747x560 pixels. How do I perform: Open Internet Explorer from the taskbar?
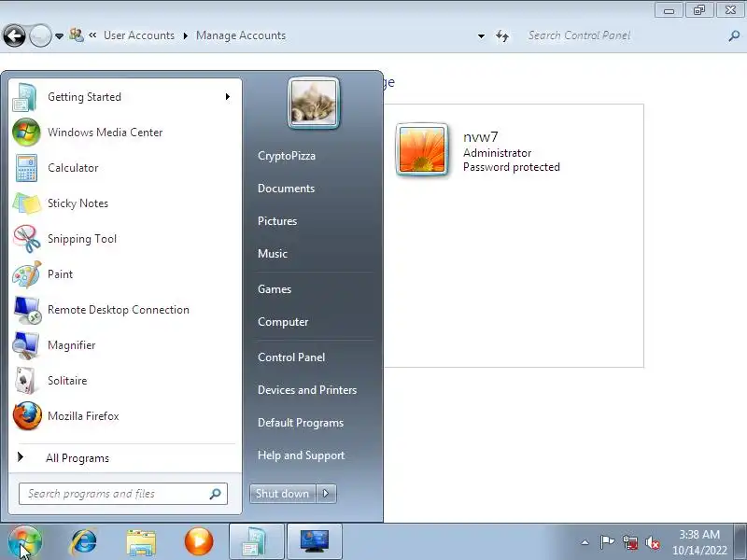(84, 542)
